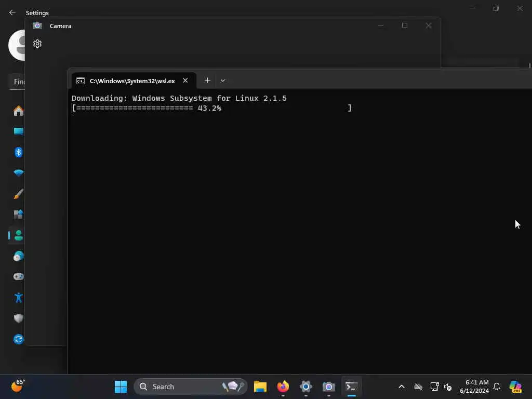Click the Camera app title icon
Screen dimensions: 532x399
[37, 26]
